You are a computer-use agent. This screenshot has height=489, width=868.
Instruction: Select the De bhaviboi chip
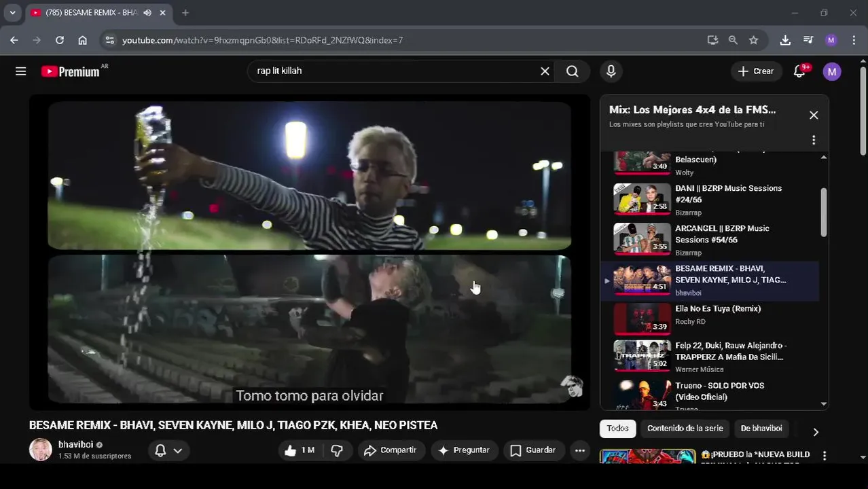pos(761,429)
